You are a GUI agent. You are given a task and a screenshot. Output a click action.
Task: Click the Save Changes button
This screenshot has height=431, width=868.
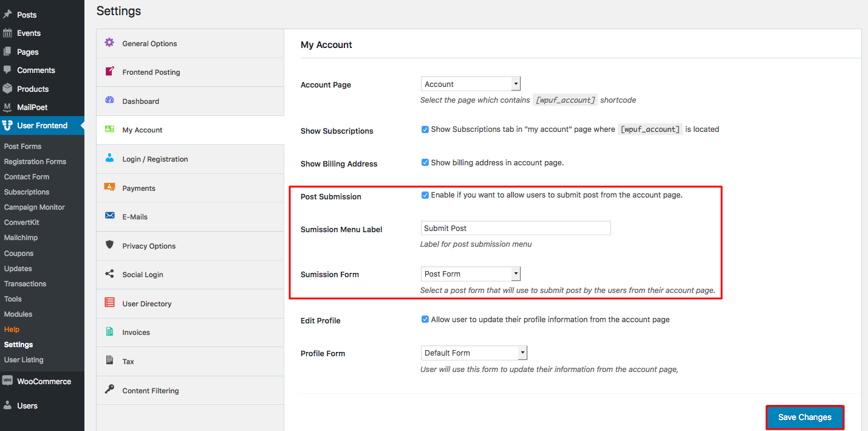(x=805, y=417)
